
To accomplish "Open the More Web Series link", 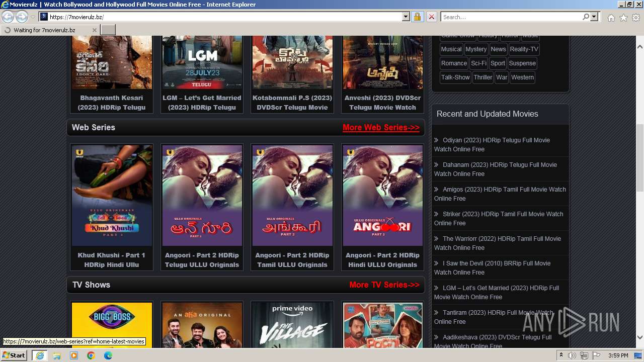I will (381, 128).
